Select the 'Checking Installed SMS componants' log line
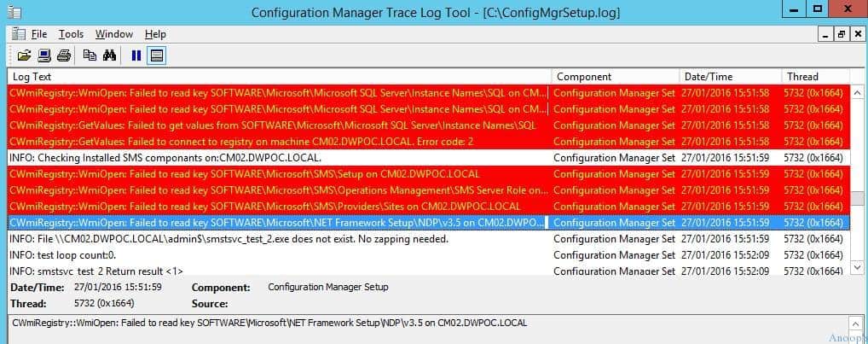Viewport: 868px width, 344px height. [x=429, y=158]
